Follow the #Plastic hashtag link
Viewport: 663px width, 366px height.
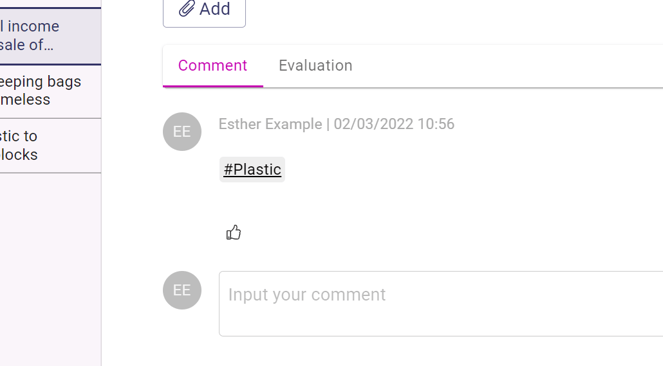[252, 169]
